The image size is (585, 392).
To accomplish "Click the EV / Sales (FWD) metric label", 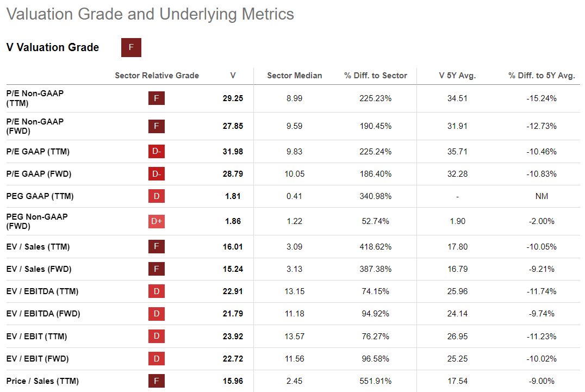I will pyautogui.click(x=39, y=269).
